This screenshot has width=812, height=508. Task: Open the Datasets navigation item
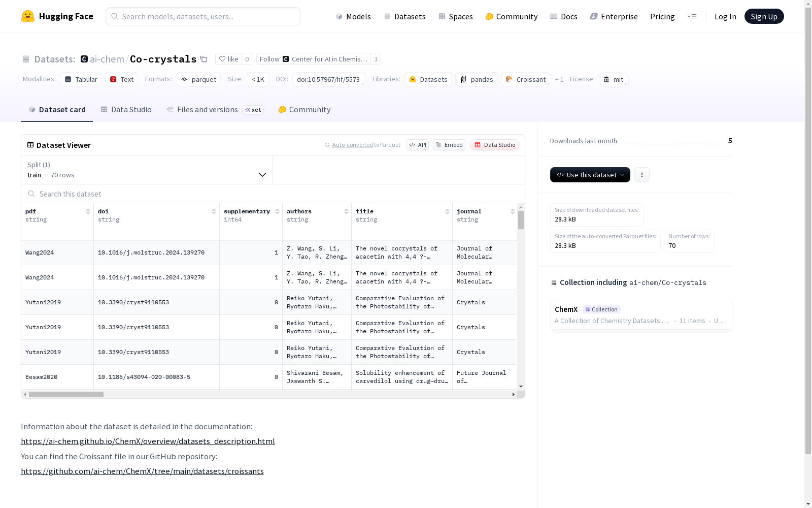pos(404,16)
